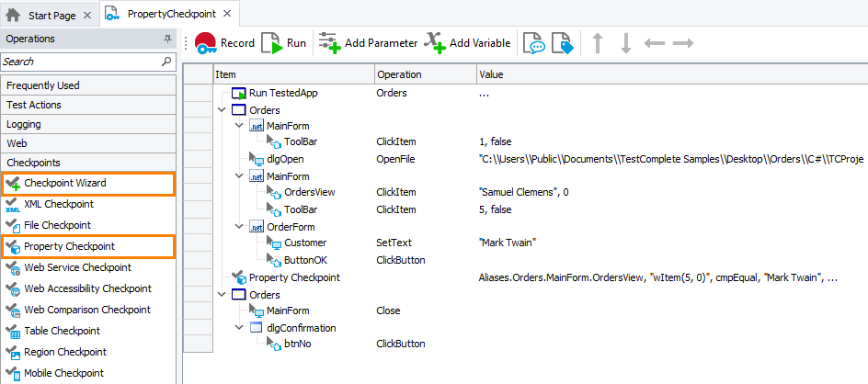868x384 pixels.
Task: Collapse the dlgConfirmation tree node
Action: pyautogui.click(x=239, y=328)
